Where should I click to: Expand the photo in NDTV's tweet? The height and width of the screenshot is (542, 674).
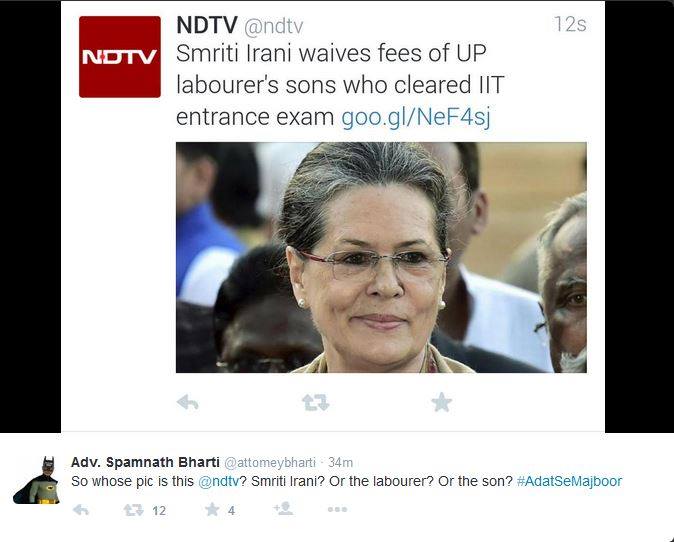pyautogui.click(x=381, y=257)
